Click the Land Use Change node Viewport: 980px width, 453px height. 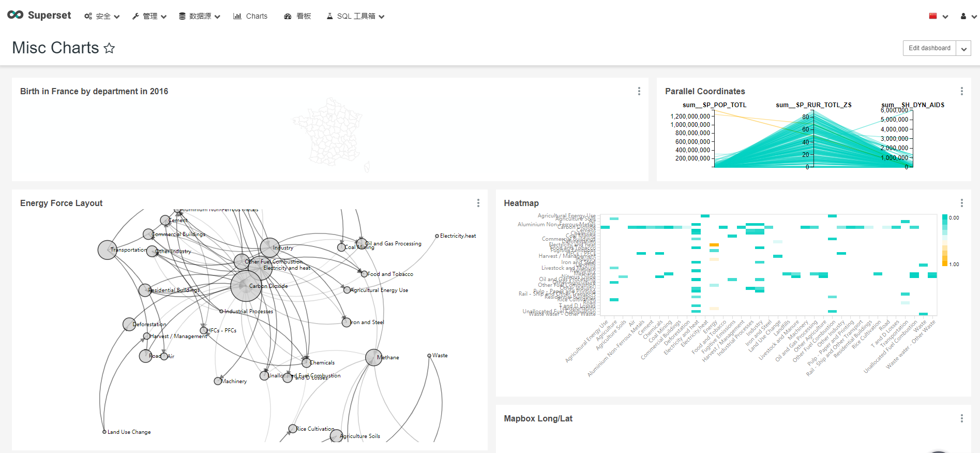point(104,432)
